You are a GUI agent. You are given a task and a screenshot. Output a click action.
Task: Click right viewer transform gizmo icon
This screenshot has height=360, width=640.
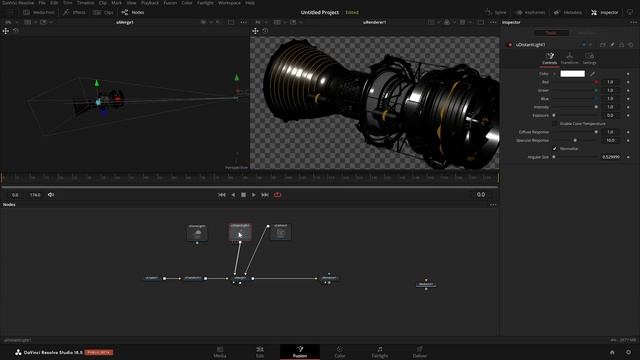255,31
